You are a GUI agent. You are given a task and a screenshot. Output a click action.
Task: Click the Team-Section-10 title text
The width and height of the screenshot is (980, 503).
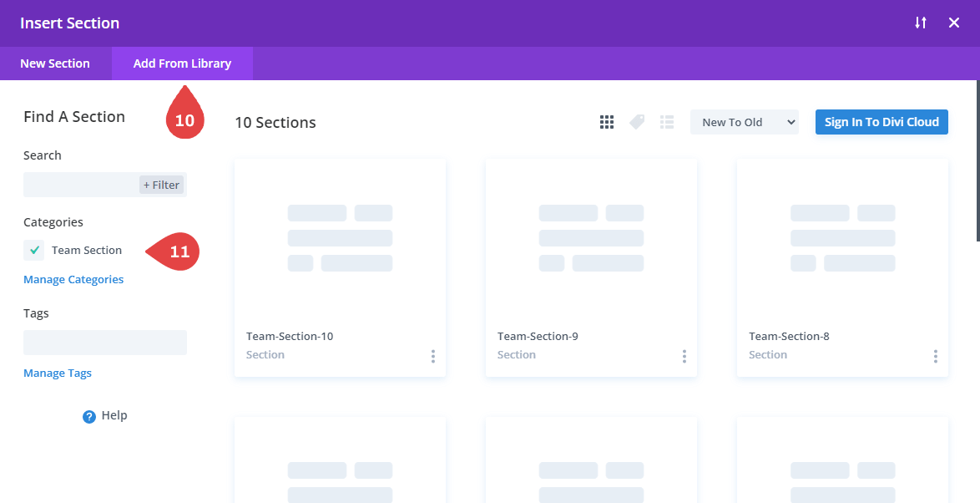[290, 337]
